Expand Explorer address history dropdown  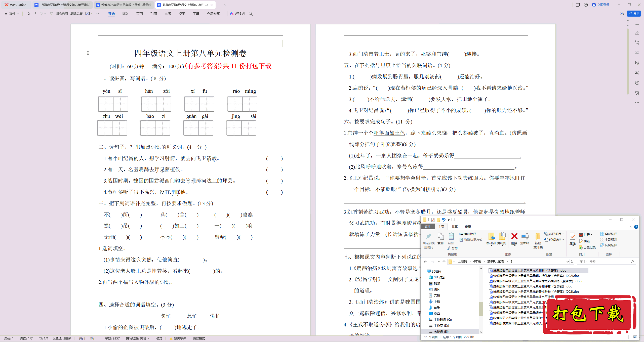[x=568, y=262]
